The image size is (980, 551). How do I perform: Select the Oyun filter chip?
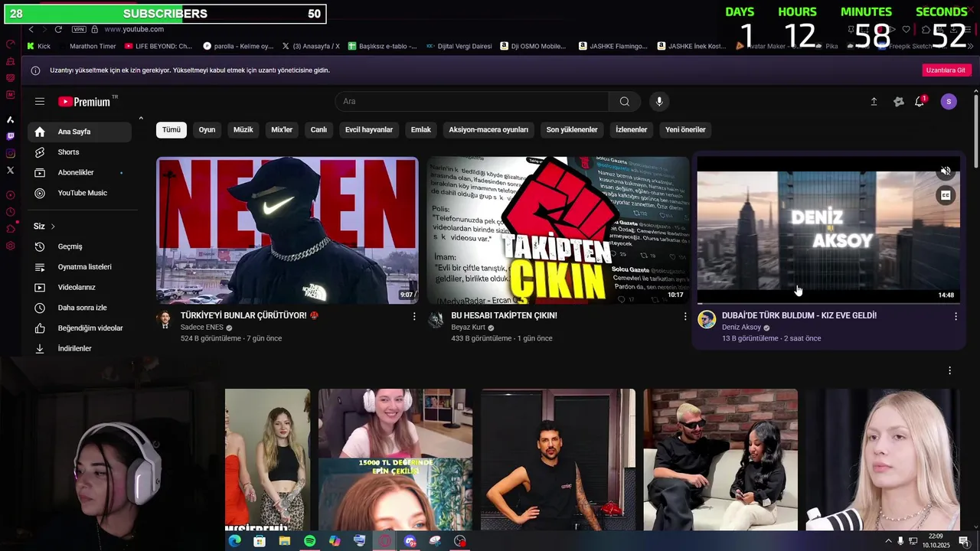[207, 129]
